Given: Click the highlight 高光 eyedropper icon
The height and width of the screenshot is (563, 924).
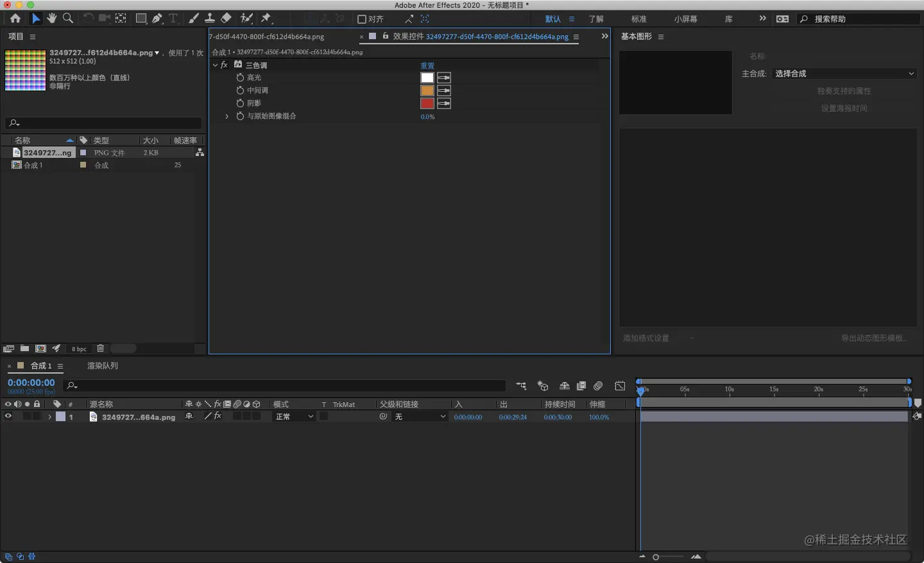Looking at the screenshot, I should point(444,78).
